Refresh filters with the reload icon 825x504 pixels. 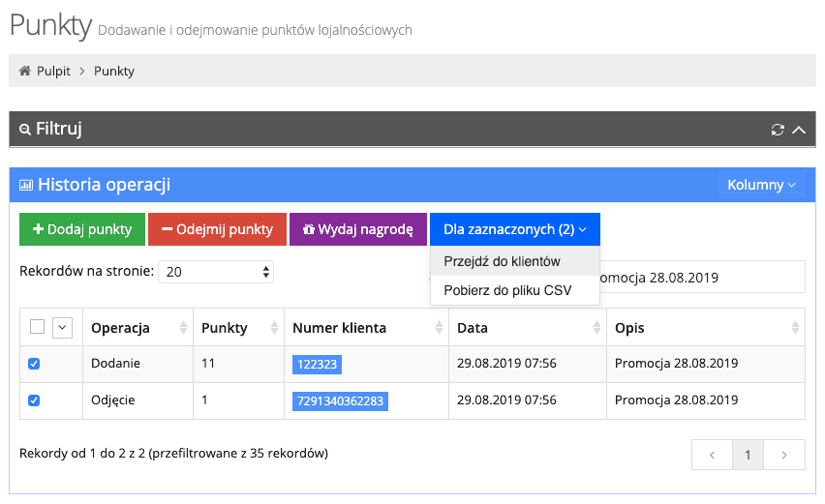click(x=778, y=130)
